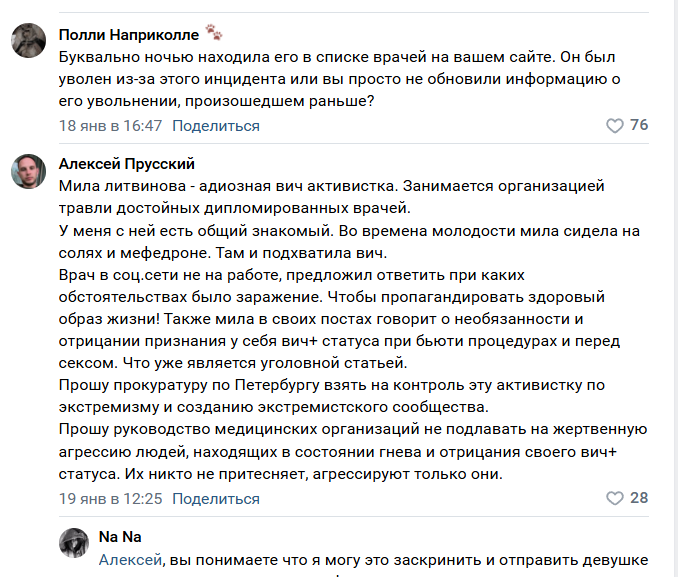
Task: Open Полли Наприколле's profile avatar
Action: coord(27,41)
